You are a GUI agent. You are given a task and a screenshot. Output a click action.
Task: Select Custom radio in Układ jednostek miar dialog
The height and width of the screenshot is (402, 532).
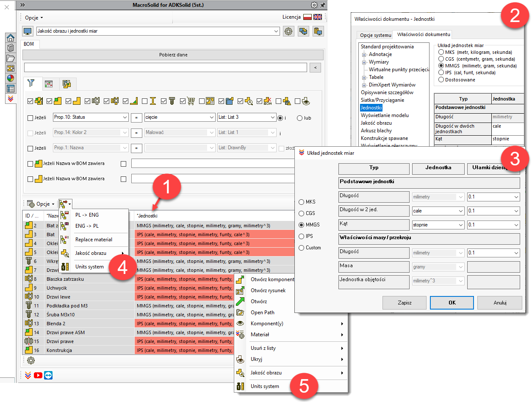tap(302, 248)
